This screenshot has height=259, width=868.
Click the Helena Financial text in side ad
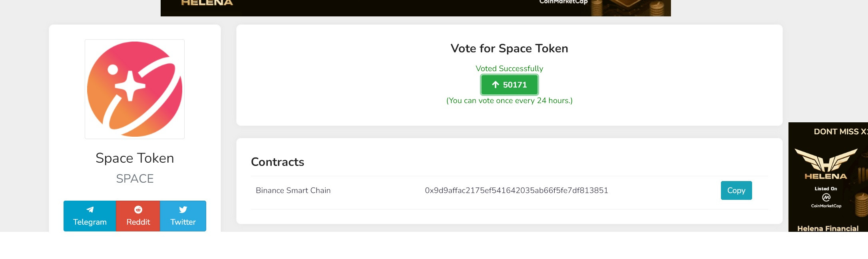[x=828, y=228]
